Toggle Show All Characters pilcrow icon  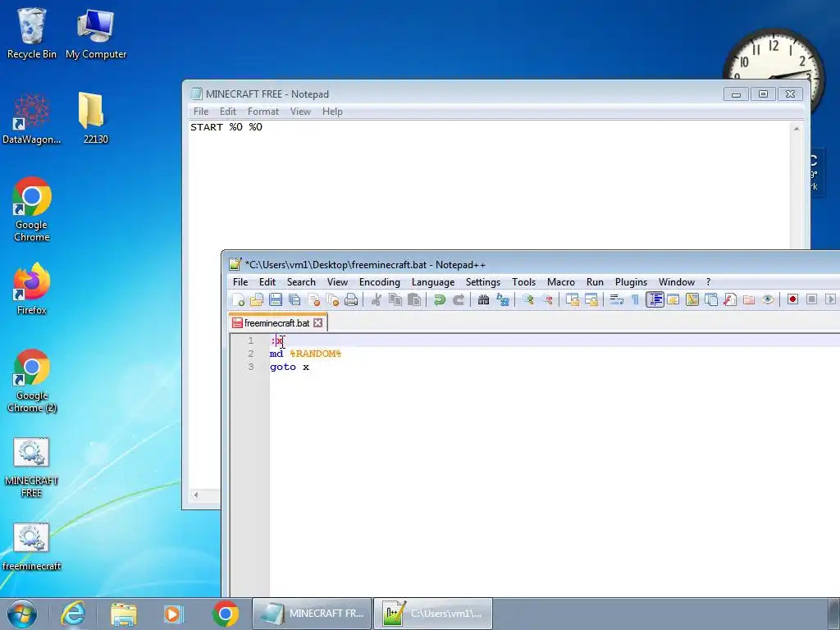pyautogui.click(x=635, y=300)
